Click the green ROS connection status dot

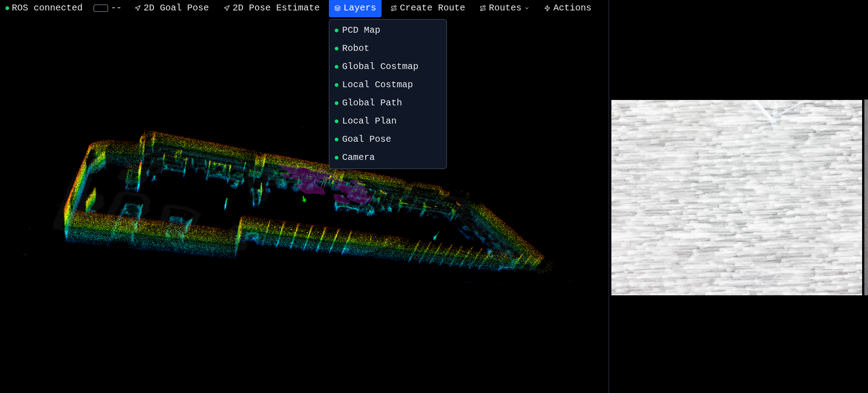coord(7,8)
